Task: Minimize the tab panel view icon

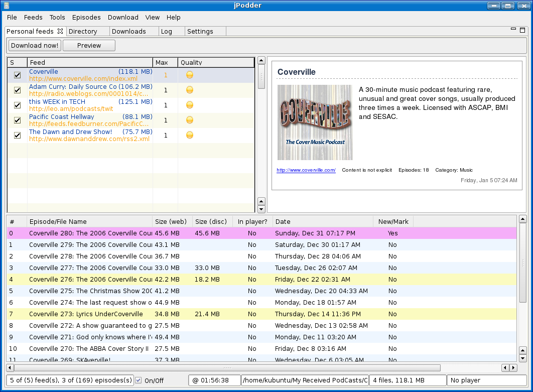Action: point(513,29)
